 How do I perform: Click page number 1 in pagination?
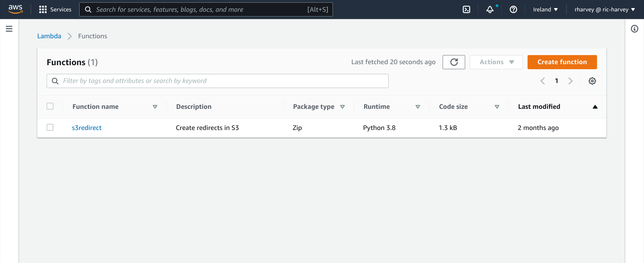(x=556, y=81)
